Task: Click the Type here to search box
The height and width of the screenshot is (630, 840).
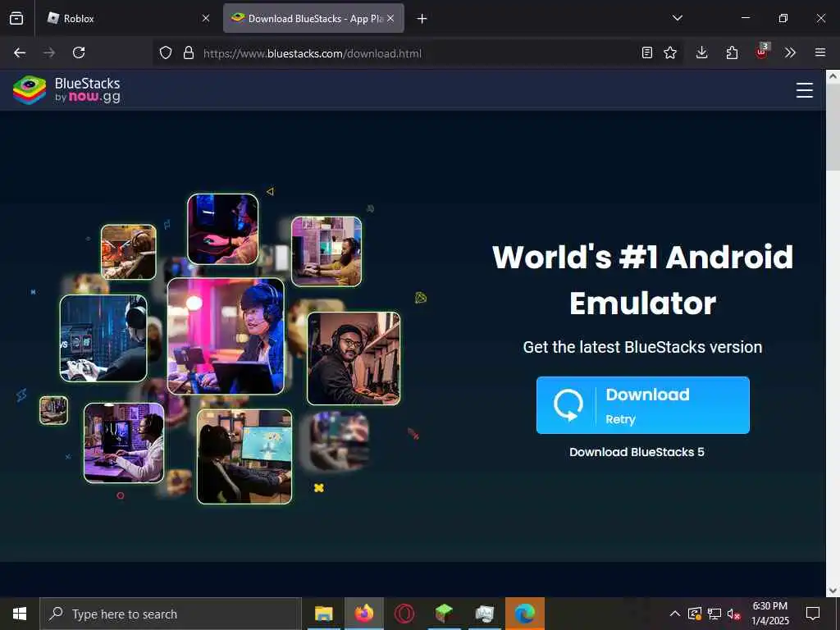Action: click(171, 614)
